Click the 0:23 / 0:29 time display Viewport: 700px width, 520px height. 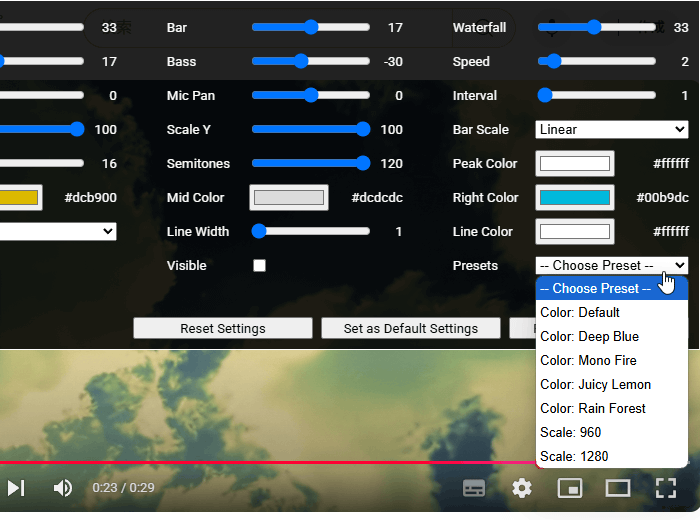click(123, 487)
